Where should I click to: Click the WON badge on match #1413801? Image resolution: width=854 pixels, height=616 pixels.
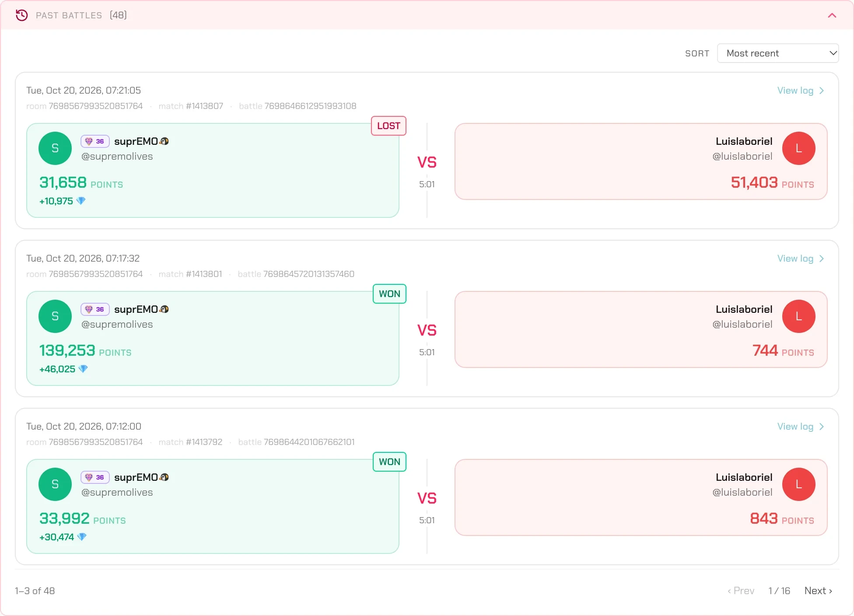389,294
